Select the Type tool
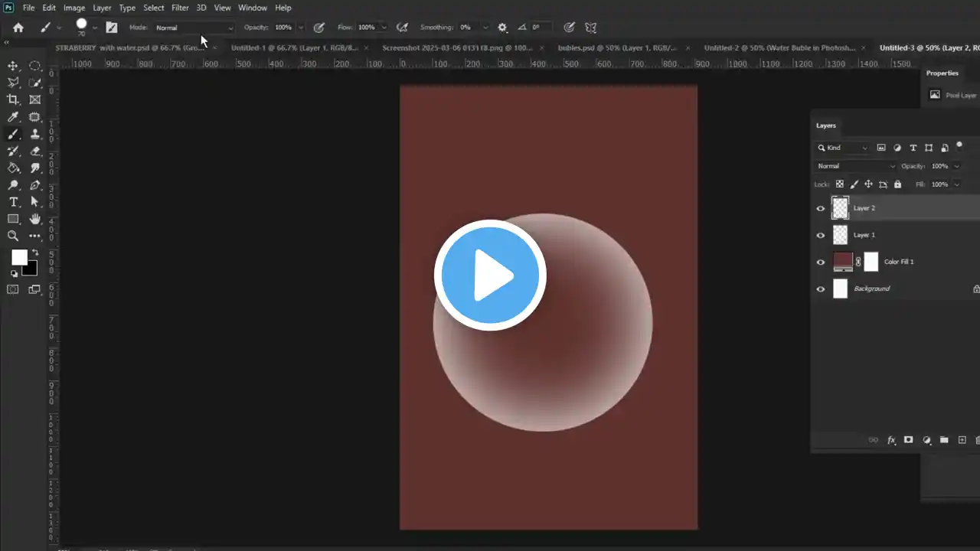 (13, 201)
